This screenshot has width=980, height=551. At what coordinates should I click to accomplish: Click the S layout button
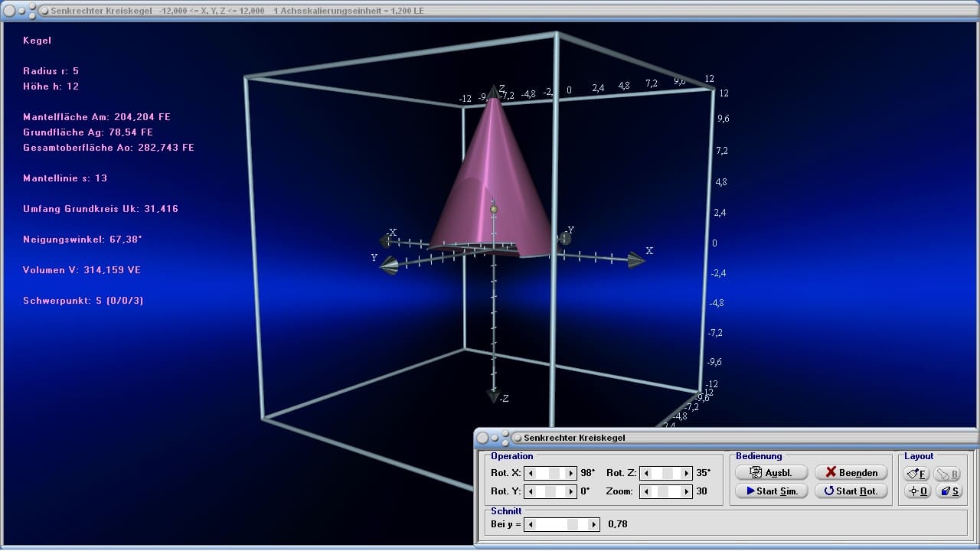[948, 491]
